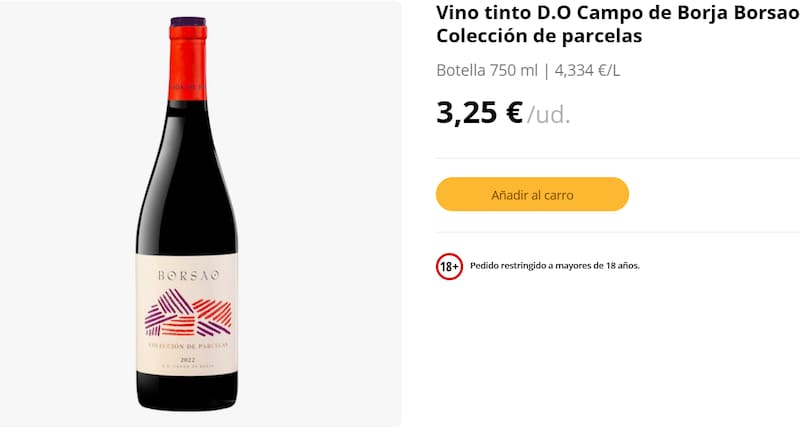
Task: Click the "/ud." unit label
Action: coord(549,114)
